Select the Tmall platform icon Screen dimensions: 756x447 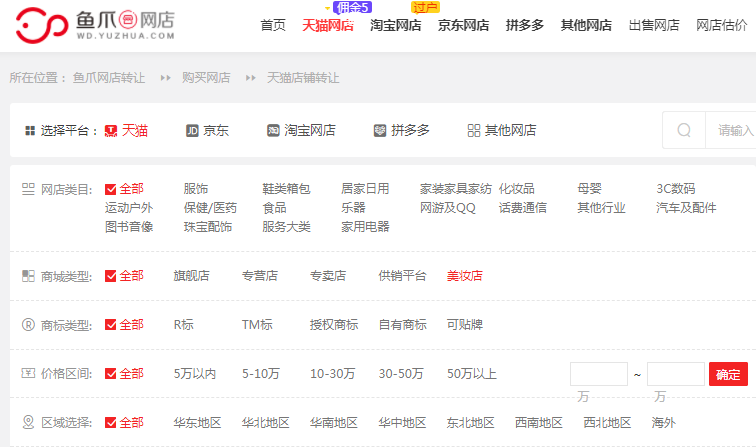point(111,131)
